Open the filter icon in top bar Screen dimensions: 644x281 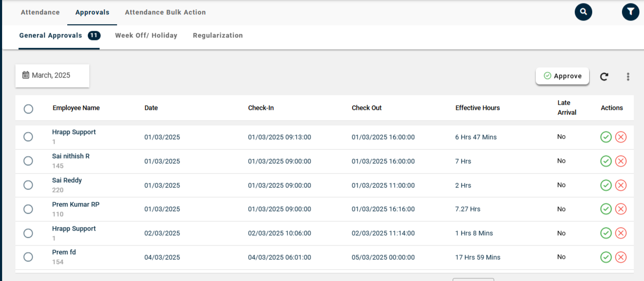630,12
